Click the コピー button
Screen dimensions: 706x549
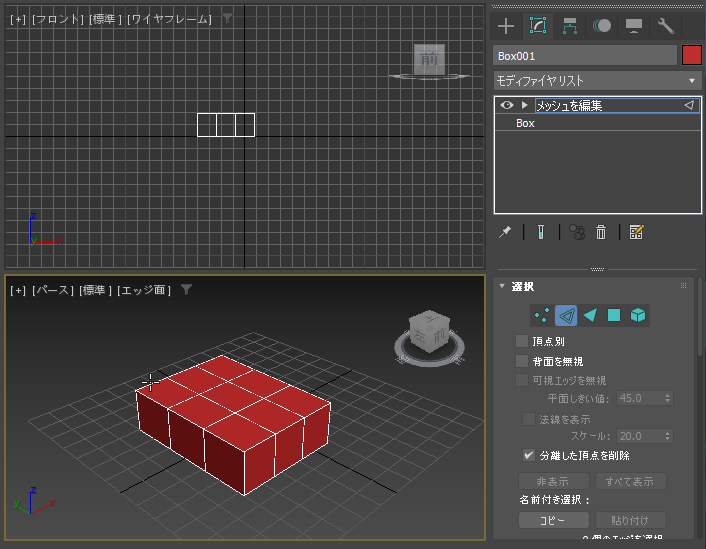[553, 520]
